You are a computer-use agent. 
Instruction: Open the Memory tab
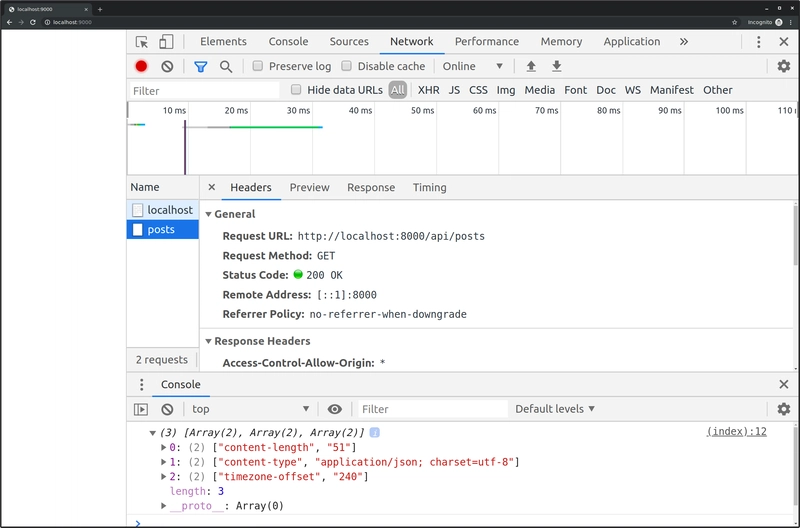[561, 42]
